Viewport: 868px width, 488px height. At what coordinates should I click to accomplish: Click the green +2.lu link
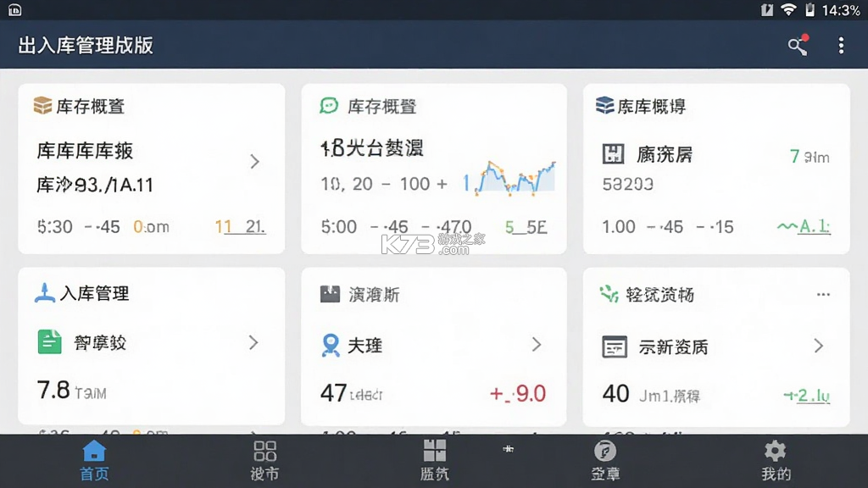pos(807,395)
